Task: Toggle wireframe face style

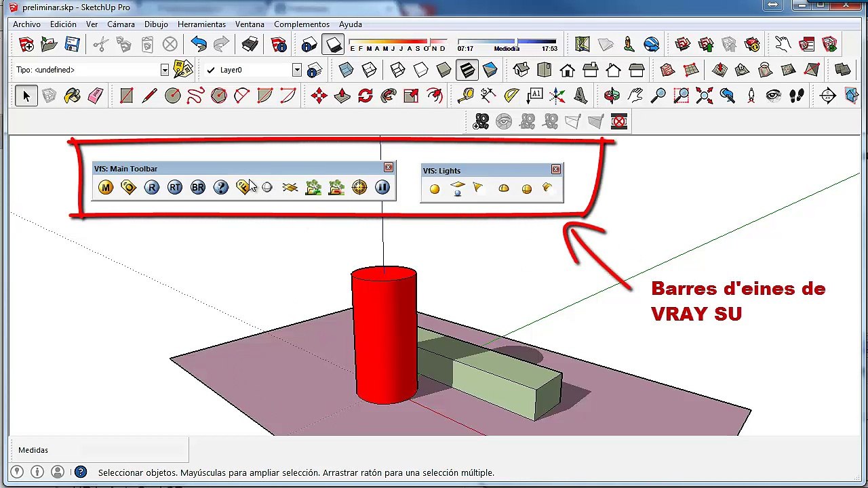Action: click(397, 70)
